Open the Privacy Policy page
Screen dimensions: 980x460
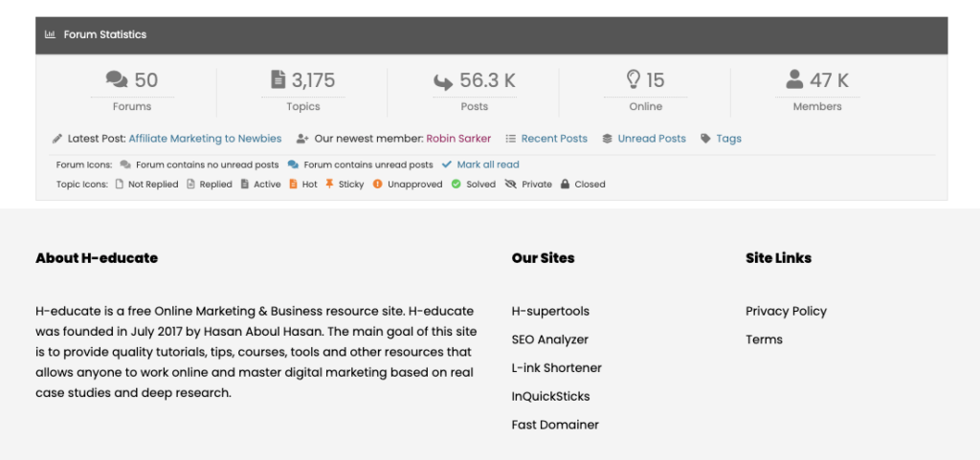tap(786, 311)
